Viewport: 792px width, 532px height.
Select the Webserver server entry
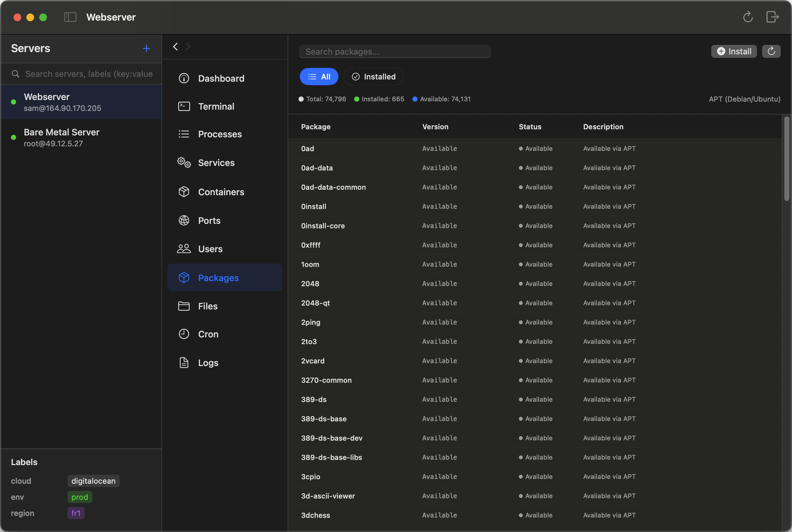pos(81,102)
